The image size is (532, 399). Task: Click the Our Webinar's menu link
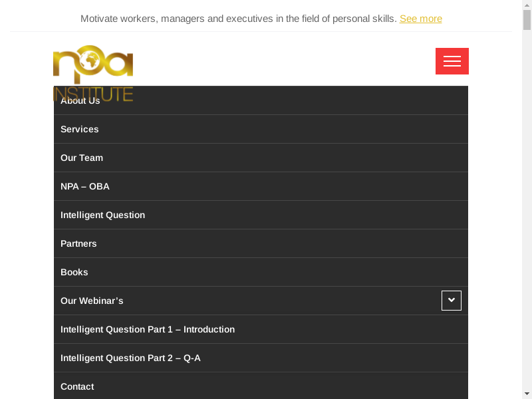92,301
